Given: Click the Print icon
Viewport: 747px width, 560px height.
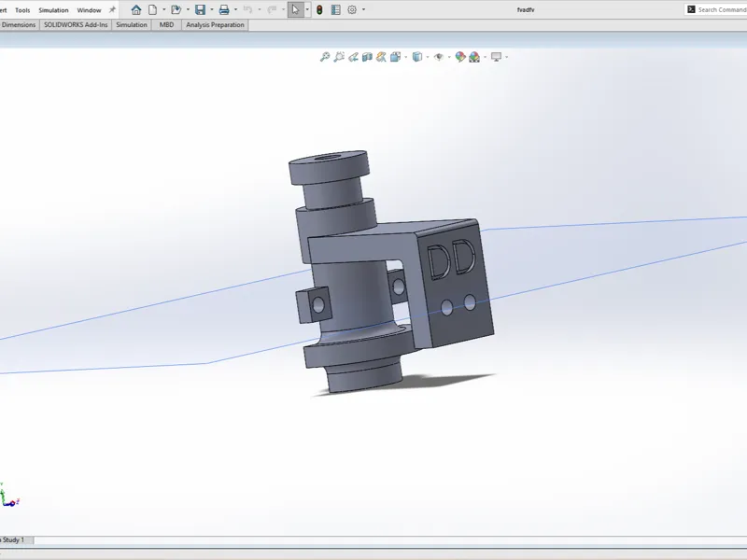Looking at the screenshot, I should pos(224,9).
